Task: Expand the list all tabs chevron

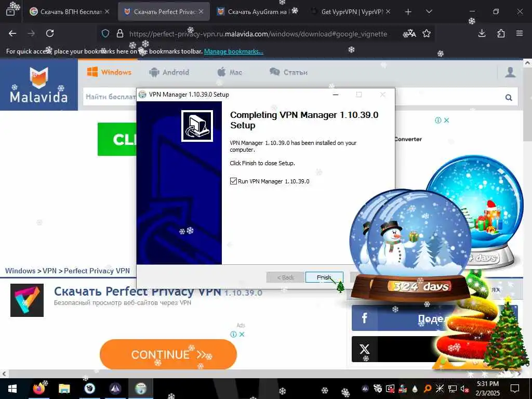Action: coord(429,11)
